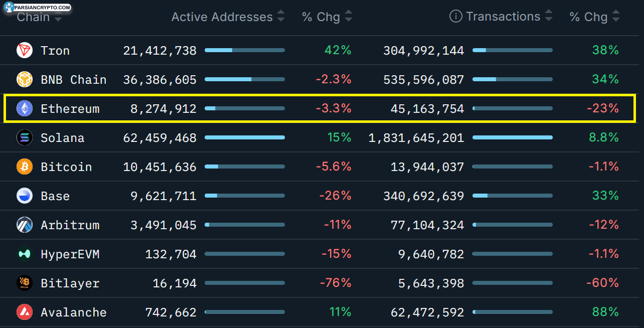Click the red Avalanche logo icon
The image size is (644, 328).
pos(25,312)
